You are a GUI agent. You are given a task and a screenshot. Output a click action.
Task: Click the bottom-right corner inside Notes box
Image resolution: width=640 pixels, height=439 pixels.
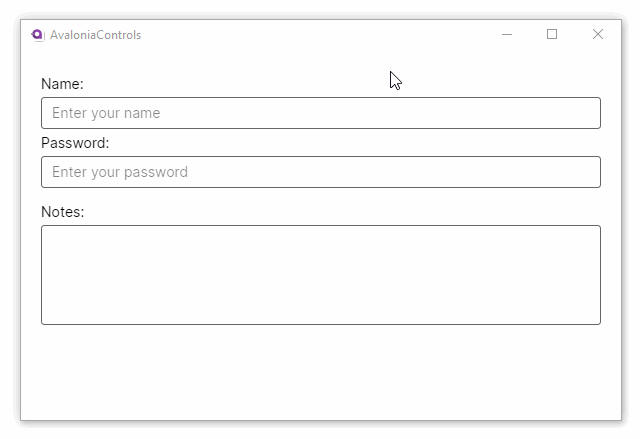pos(592,316)
